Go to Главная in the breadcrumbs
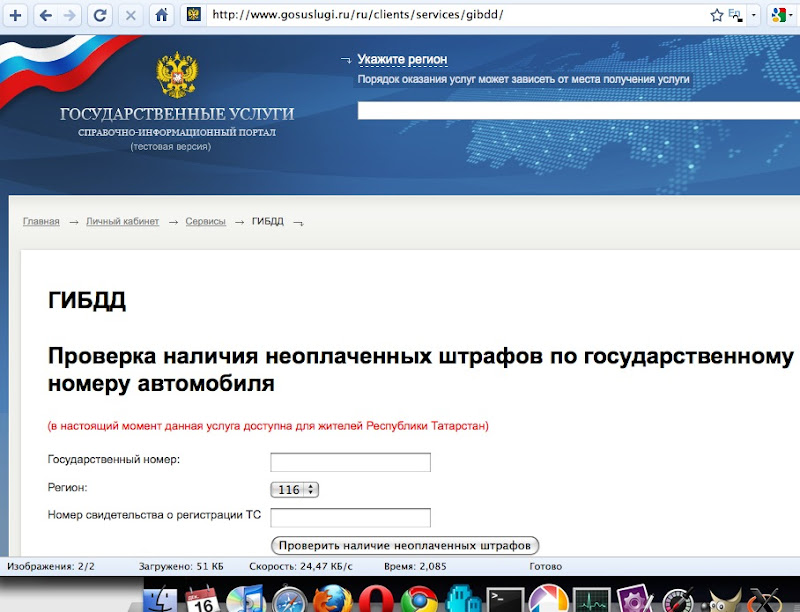This screenshot has height=612, width=800. (x=41, y=221)
